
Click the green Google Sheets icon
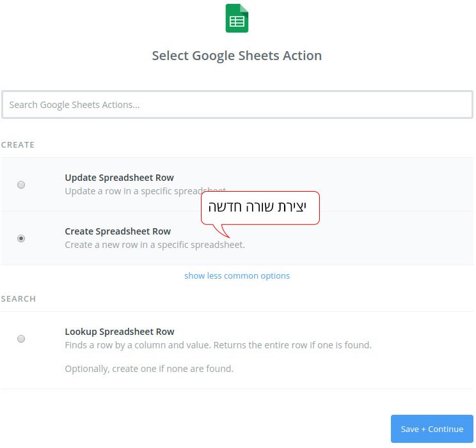[237, 18]
